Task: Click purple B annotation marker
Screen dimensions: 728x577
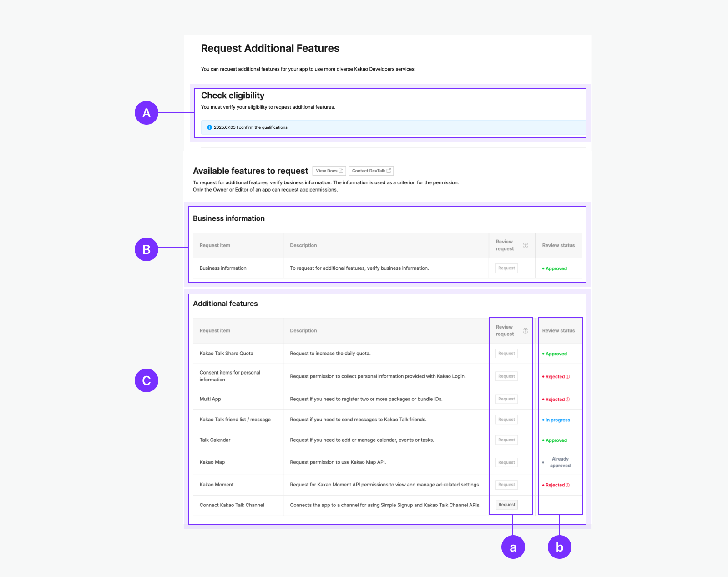Action: [x=147, y=249]
